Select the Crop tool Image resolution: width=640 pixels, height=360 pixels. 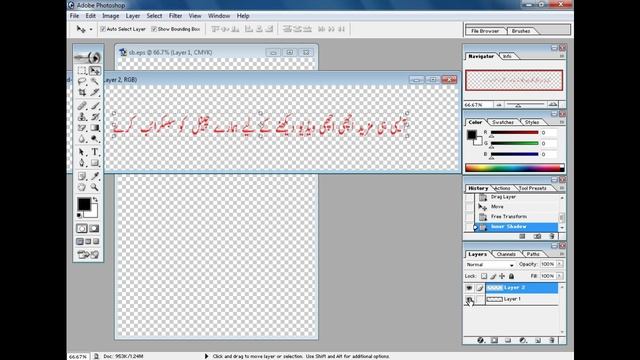point(82,93)
